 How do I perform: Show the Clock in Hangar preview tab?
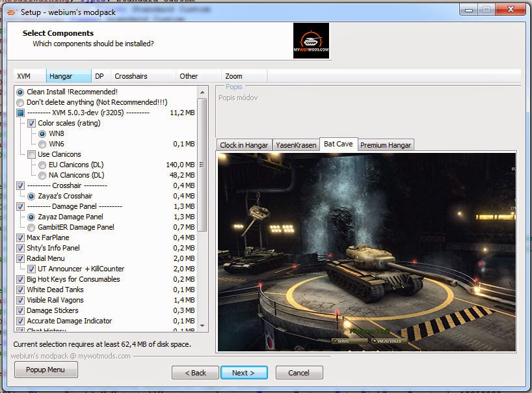point(244,145)
